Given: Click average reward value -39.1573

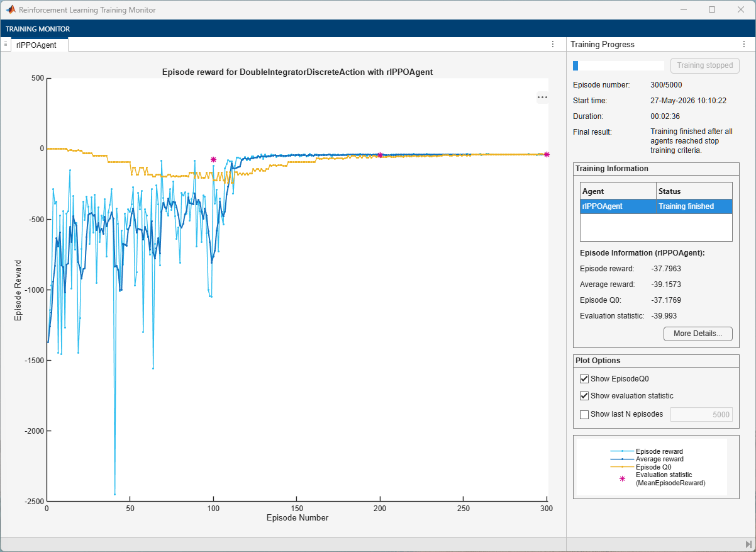Looking at the screenshot, I should coord(666,284).
